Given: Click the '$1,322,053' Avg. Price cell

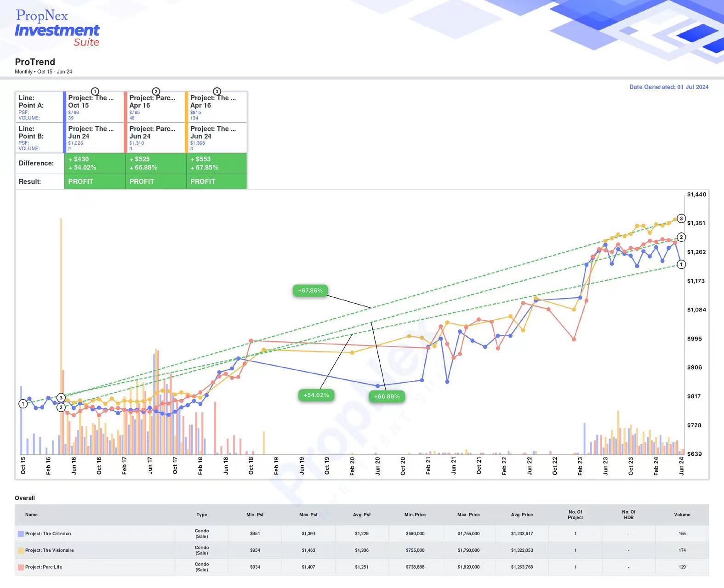Looking at the screenshot, I should (x=522, y=550).
